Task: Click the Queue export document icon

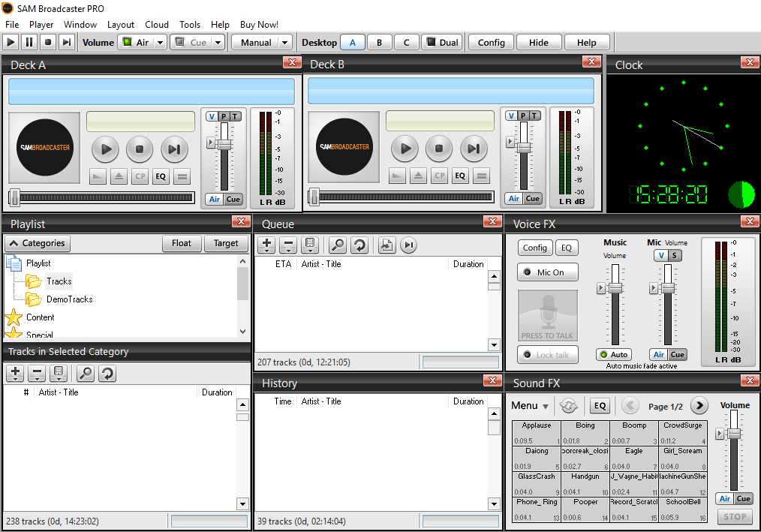Action: pyautogui.click(x=387, y=245)
